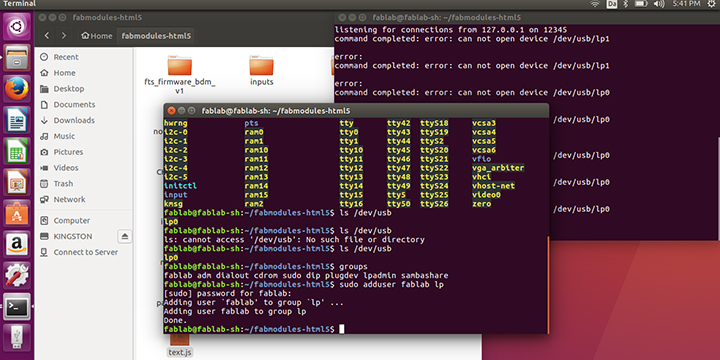Screen dimensions: 720x360
Task: Click the clock showing 5:41 PM
Action: (686, 4)
